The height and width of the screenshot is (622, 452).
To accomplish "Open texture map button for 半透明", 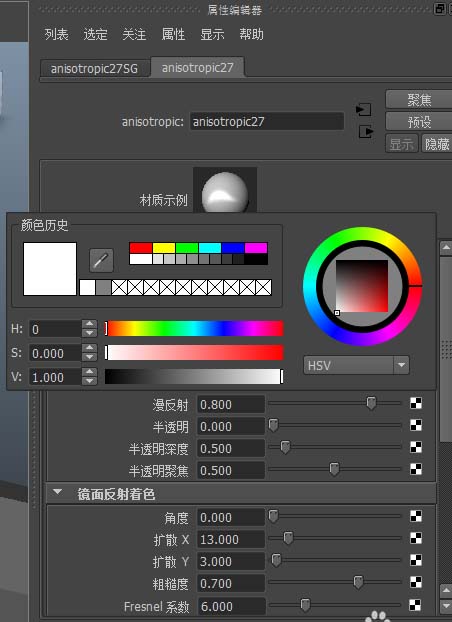I will tap(415, 425).
